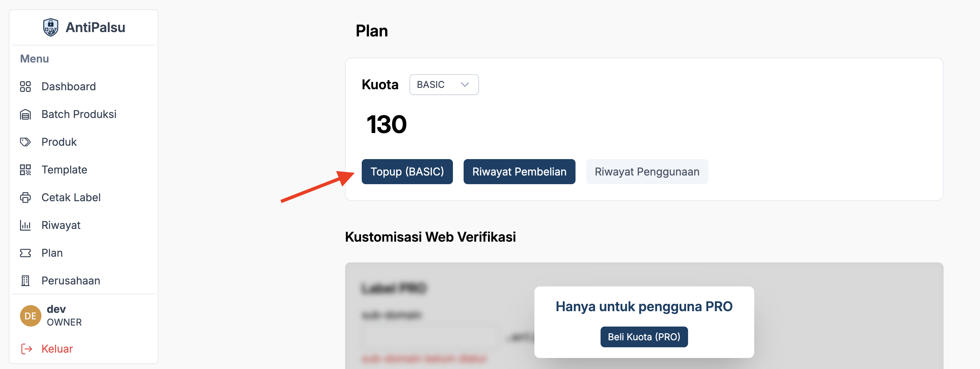Click the Cetak Label printer icon
This screenshot has height=369, width=980.
tap(25, 198)
